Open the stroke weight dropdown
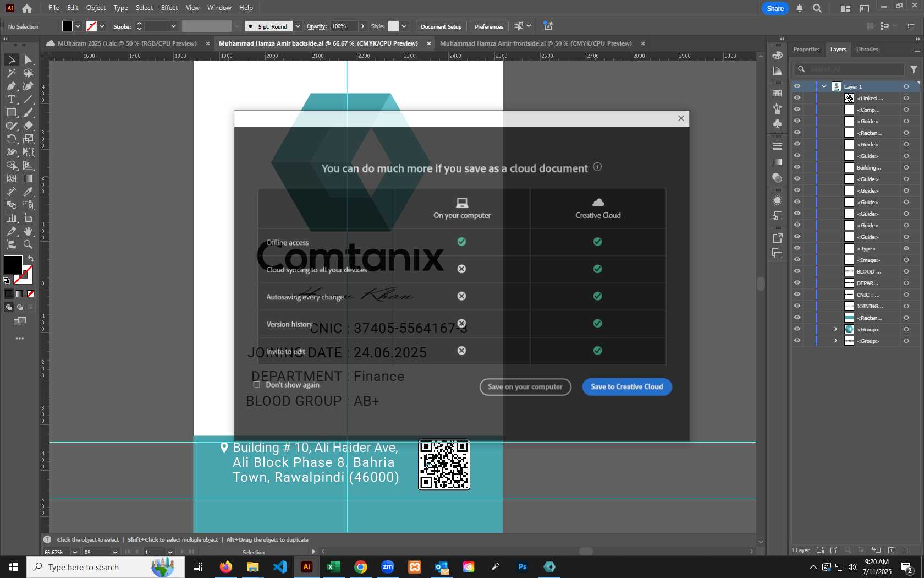The width and height of the screenshot is (924, 578). coord(173,26)
